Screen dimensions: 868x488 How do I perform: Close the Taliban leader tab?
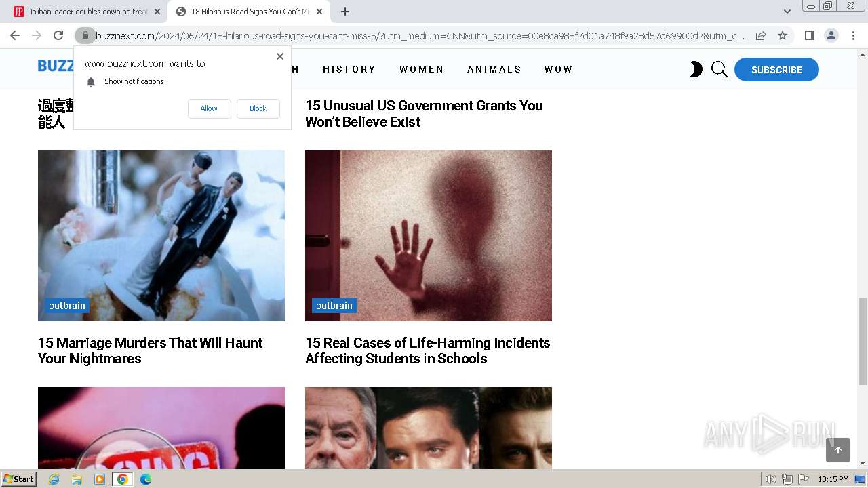click(x=157, y=12)
